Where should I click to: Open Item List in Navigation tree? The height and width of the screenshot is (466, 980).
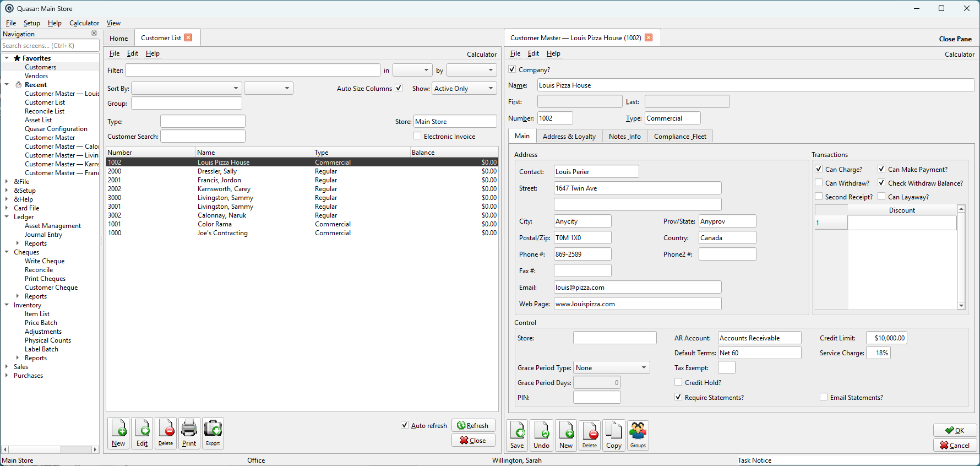tap(37, 314)
